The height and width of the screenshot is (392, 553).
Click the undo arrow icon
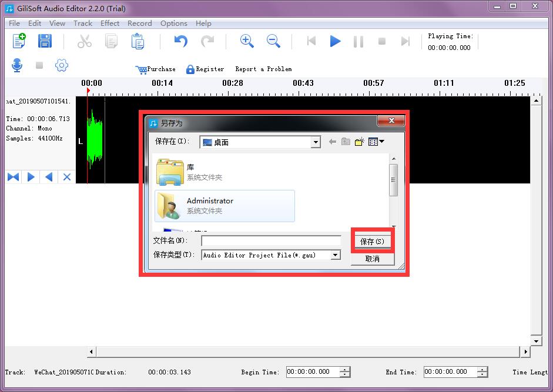180,41
